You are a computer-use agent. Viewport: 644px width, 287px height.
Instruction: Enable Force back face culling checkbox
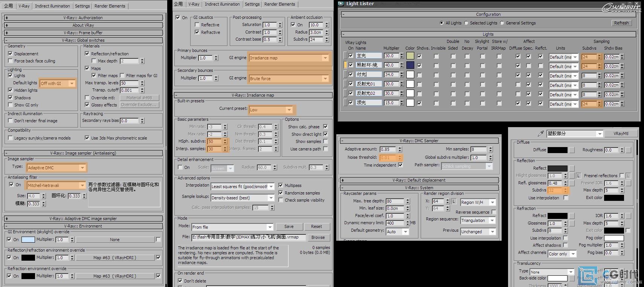[10, 61]
